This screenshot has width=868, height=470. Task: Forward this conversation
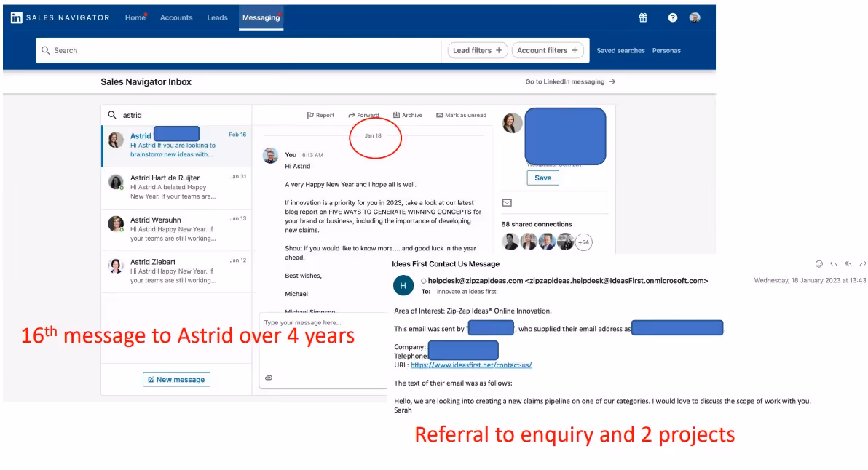(363, 115)
